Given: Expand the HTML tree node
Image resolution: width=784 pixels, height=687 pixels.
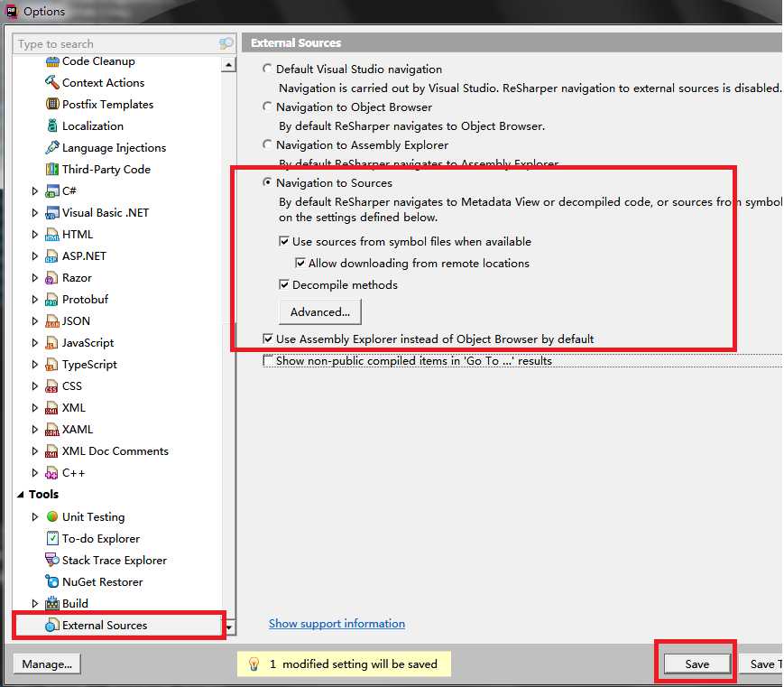Looking at the screenshot, I should (34, 234).
